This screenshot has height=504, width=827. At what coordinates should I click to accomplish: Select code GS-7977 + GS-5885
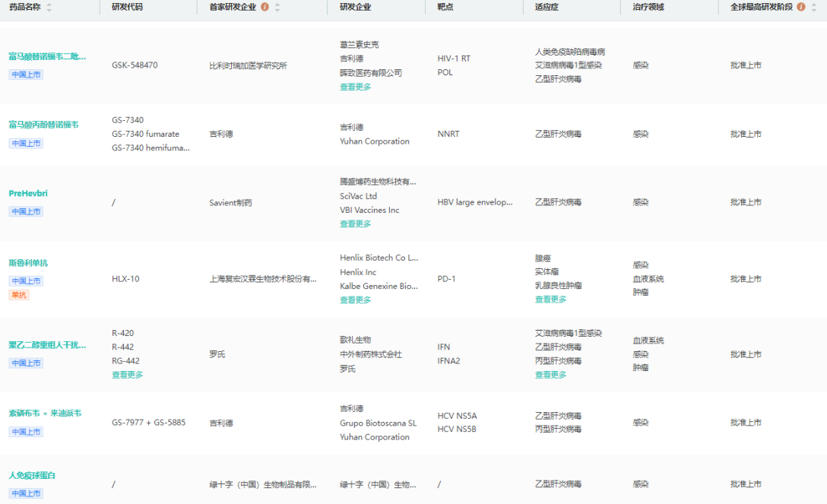(x=149, y=423)
